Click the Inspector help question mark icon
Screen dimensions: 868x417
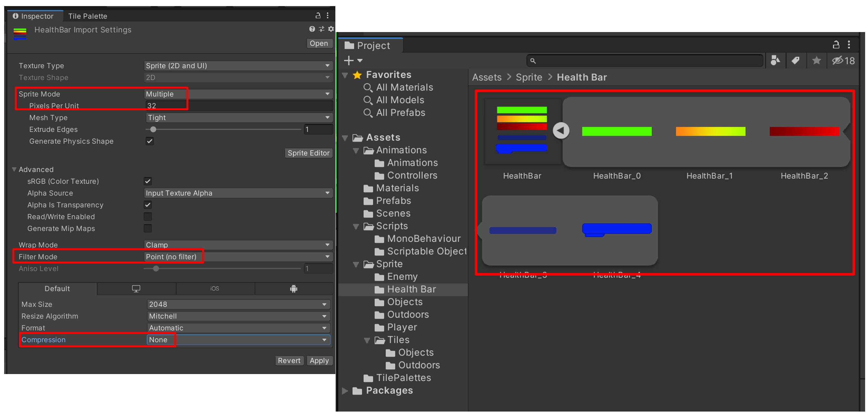tap(312, 29)
